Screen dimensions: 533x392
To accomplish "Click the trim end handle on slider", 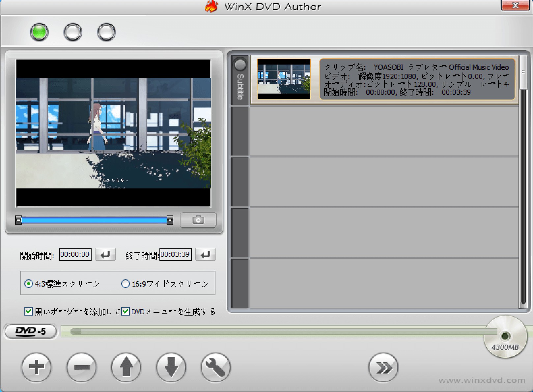I will (170, 220).
